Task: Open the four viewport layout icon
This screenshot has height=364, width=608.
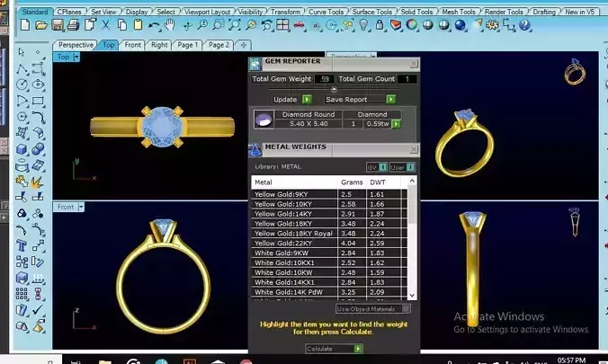Action: pyautogui.click(x=282, y=25)
